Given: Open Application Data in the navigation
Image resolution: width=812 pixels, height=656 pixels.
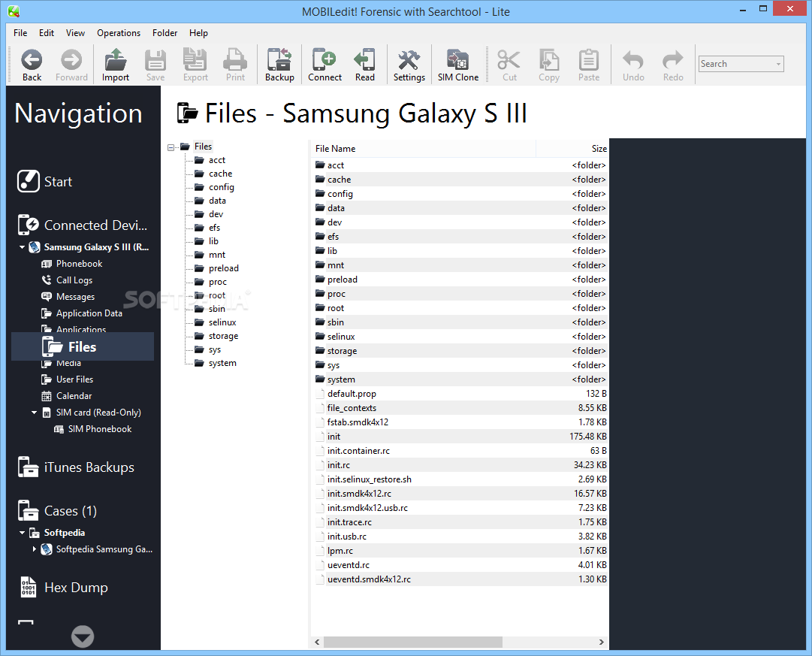Looking at the screenshot, I should 82,313.
